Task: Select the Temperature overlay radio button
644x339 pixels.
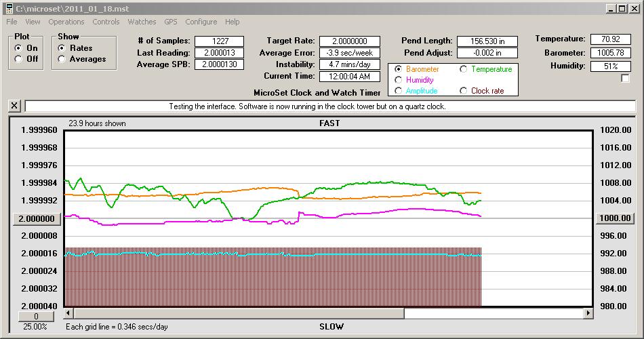Action: point(463,69)
